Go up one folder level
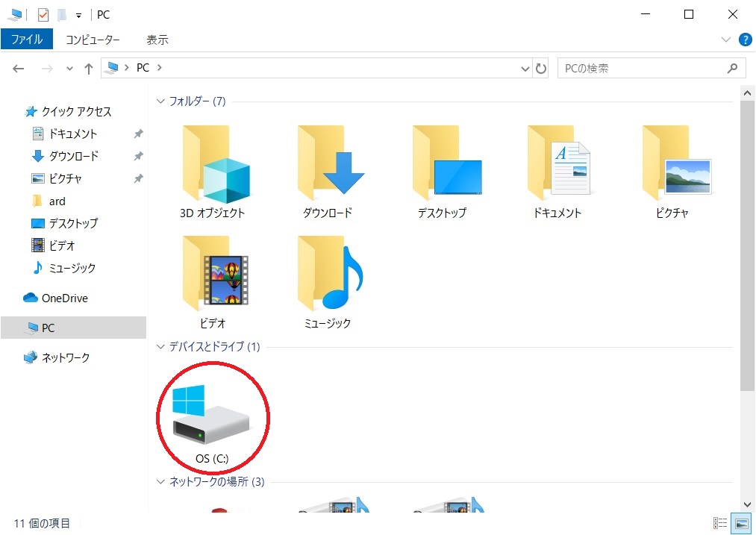The width and height of the screenshot is (756, 535). [x=89, y=69]
